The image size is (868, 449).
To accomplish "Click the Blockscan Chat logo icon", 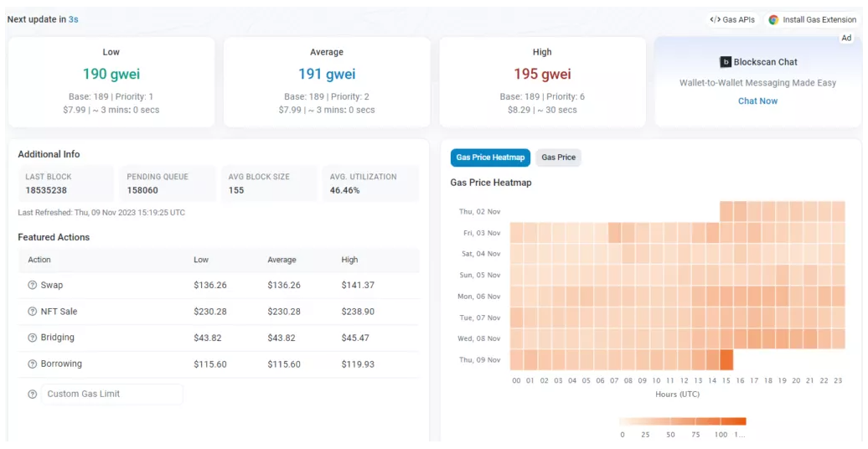I will point(726,62).
